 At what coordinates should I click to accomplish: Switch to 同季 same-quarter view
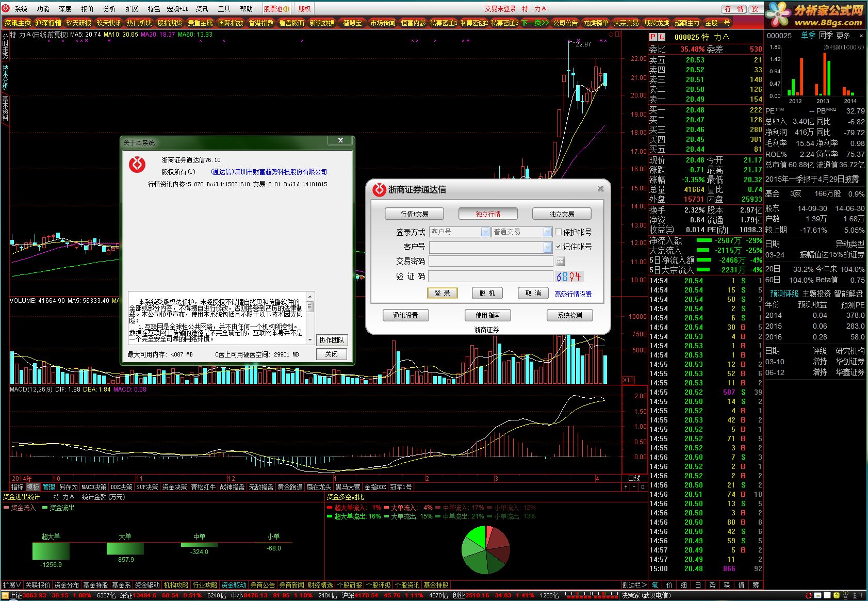point(826,36)
